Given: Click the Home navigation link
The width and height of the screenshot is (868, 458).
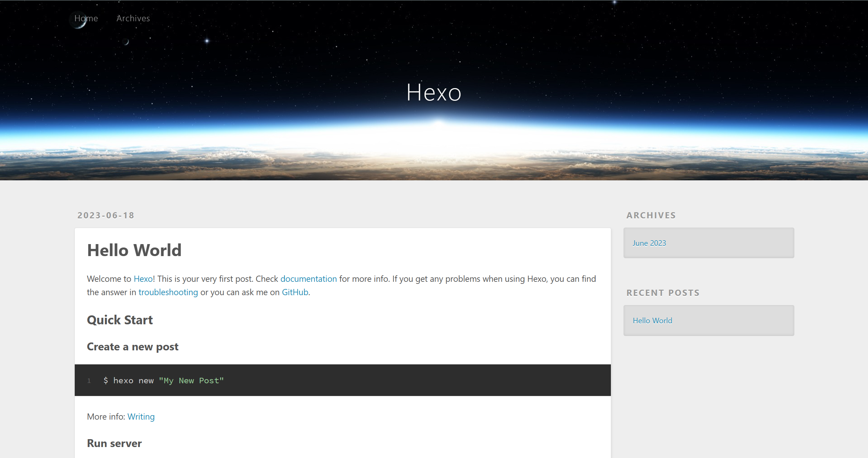Looking at the screenshot, I should [86, 18].
